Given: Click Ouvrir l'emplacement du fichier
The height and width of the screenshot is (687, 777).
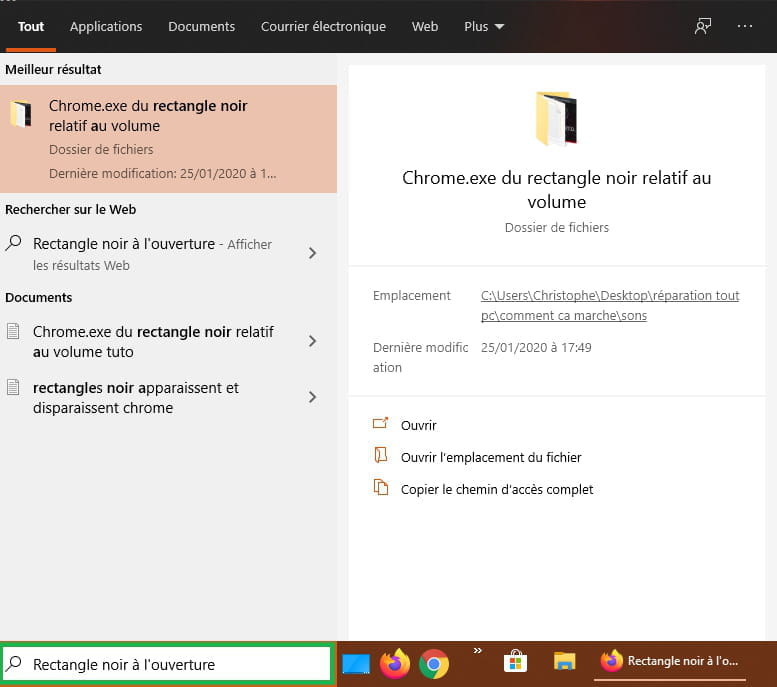Looking at the screenshot, I should [x=491, y=458].
